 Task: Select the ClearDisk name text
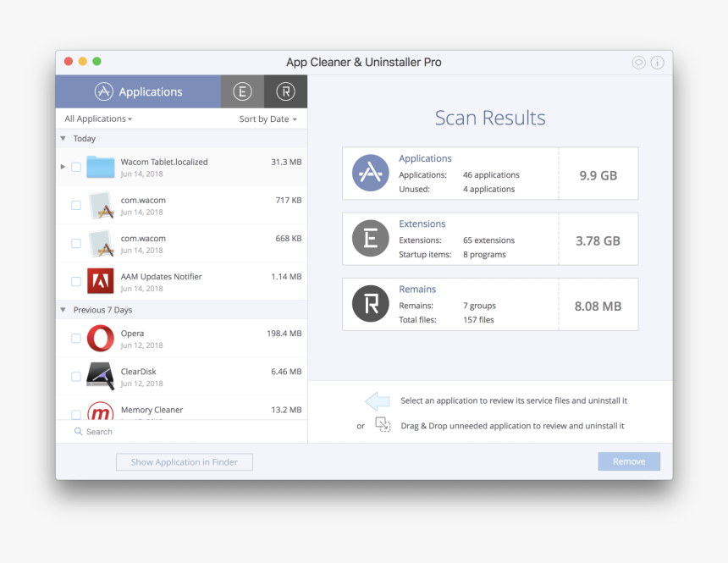[138, 372]
